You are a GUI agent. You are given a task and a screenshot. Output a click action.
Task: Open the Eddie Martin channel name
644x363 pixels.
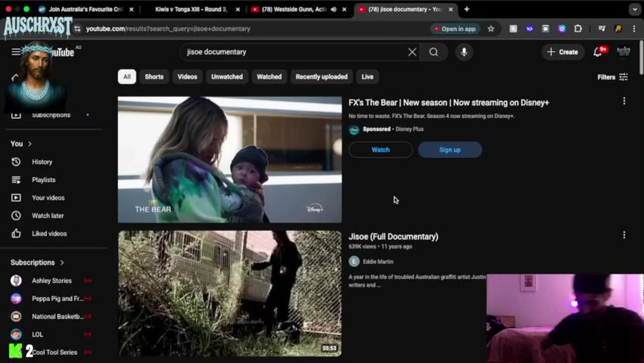point(378,262)
